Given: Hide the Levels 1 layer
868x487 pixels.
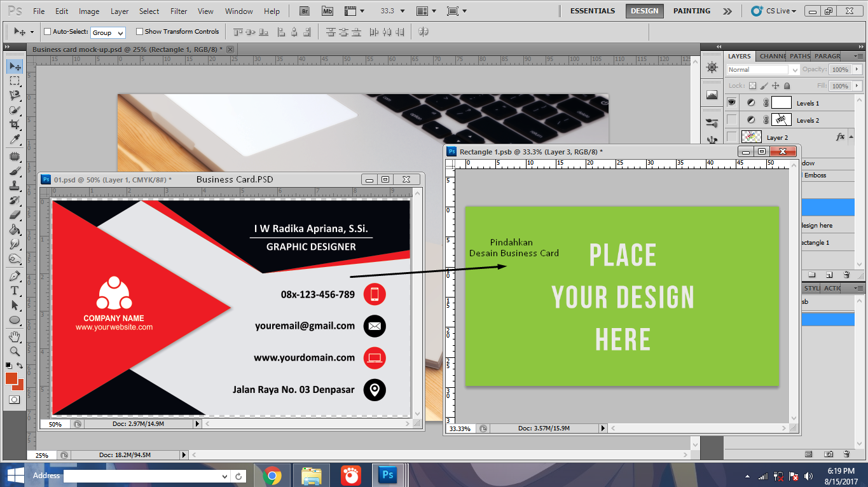Looking at the screenshot, I should [732, 102].
